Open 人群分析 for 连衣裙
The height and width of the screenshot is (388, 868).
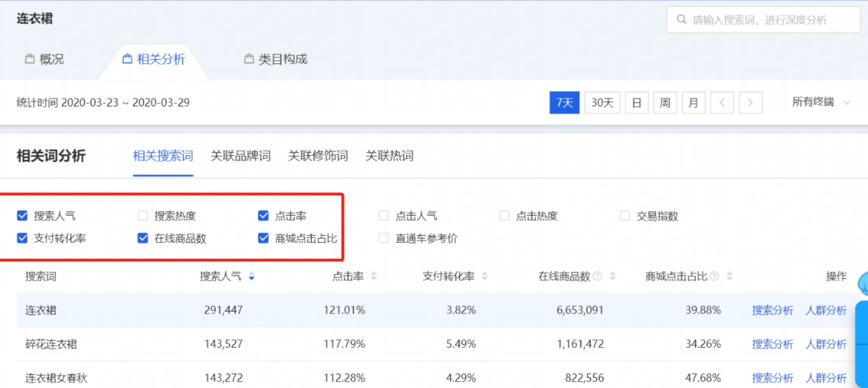point(827,309)
